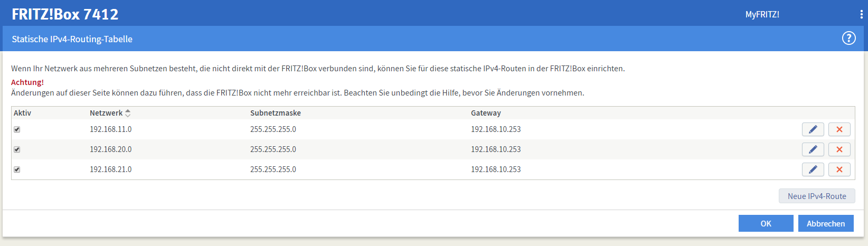Delete the 192.168.21.0 route
The image size is (868, 246).
tap(839, 169)
